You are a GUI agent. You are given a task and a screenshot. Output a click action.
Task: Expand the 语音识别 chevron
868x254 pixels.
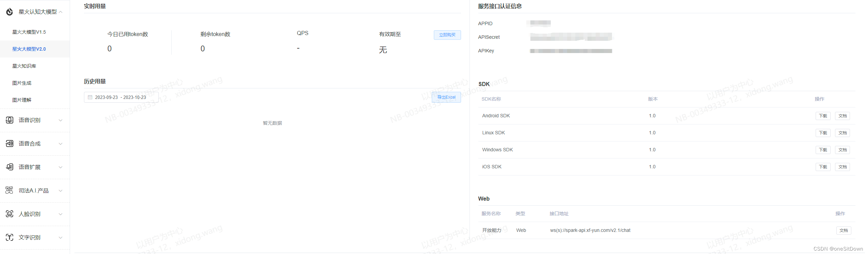pos(61,120)
